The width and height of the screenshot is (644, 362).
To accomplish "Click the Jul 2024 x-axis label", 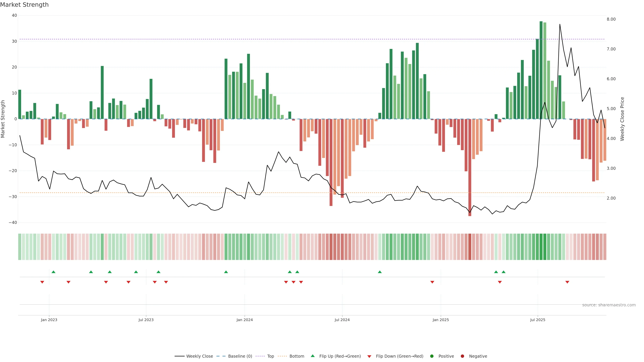I will point(342,320).
